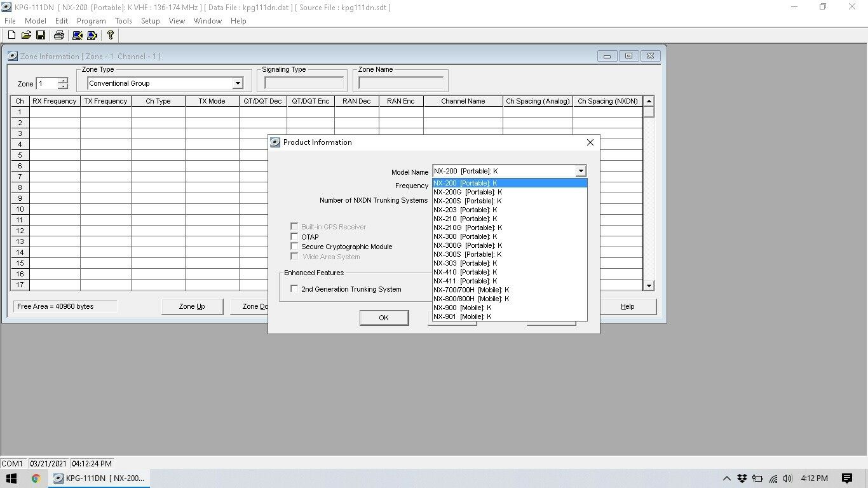Write data to the transceiver toolbar icon
Image resolution: width=868 pixels, height=488 pixels.
pyautogui.click(x=92, y=36)
